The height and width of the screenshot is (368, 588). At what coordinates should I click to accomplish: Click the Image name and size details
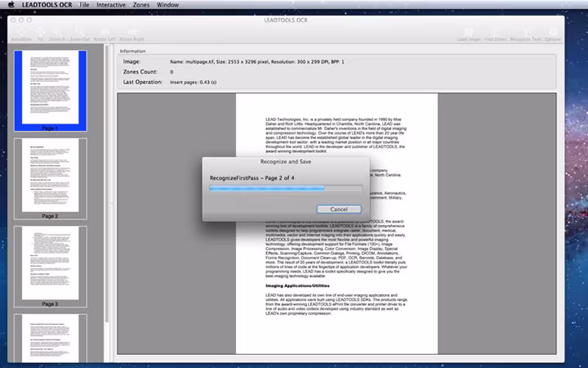click(257, 61)
